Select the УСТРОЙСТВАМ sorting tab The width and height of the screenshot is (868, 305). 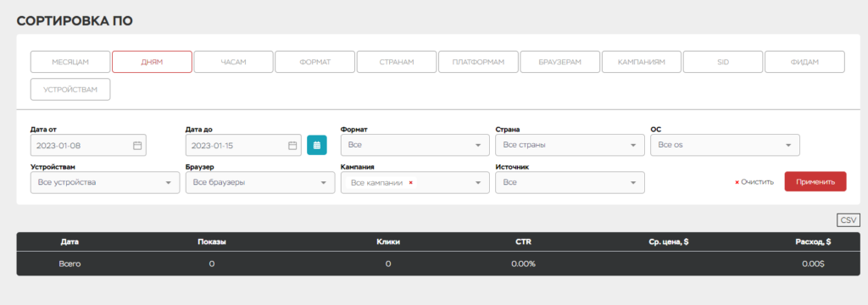coord(70,90)
